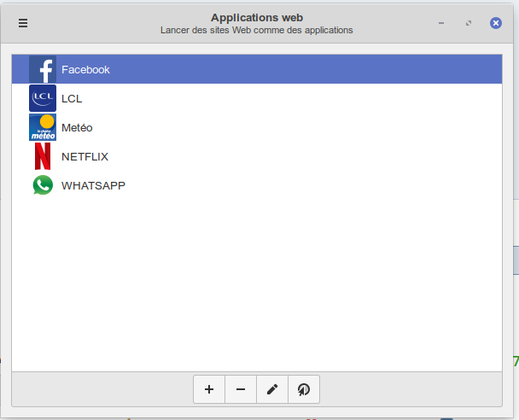Click the LCL bank logo icon
This screenshot has width=519, height=420.
coord(43,98)
